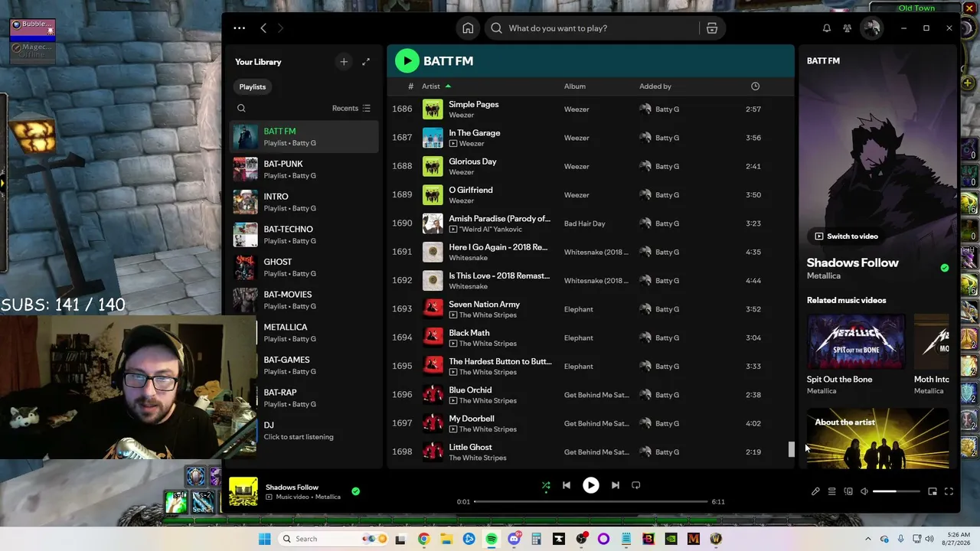
Task: Start the DJ in the library
Action: [318, 431]
